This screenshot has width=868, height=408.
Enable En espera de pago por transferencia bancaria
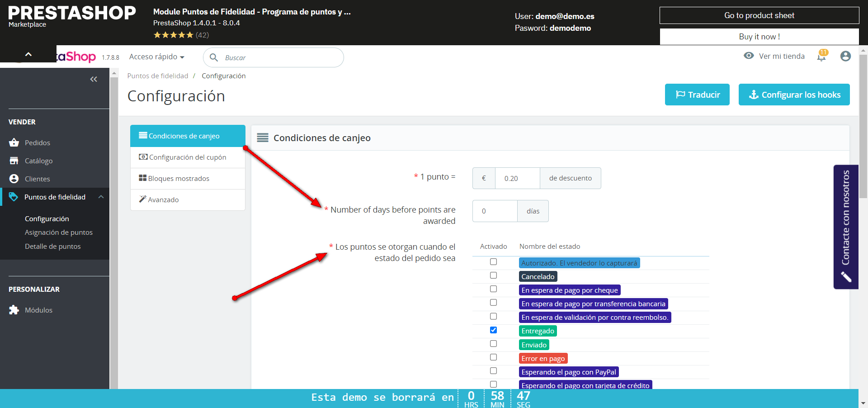tap(493, 303)
